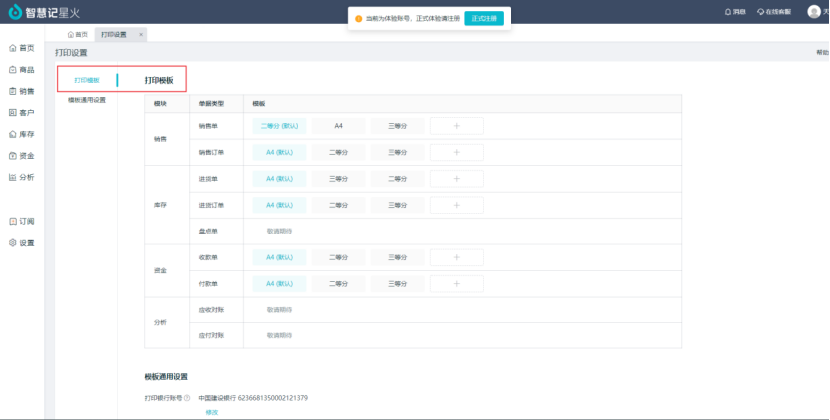This screenshot has height=420, width=830.
Task: Click the 模块 column header
Action: click(x=160, y=104)
